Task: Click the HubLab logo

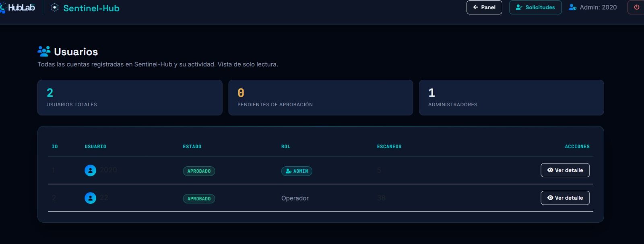Action: pos(18,8)
